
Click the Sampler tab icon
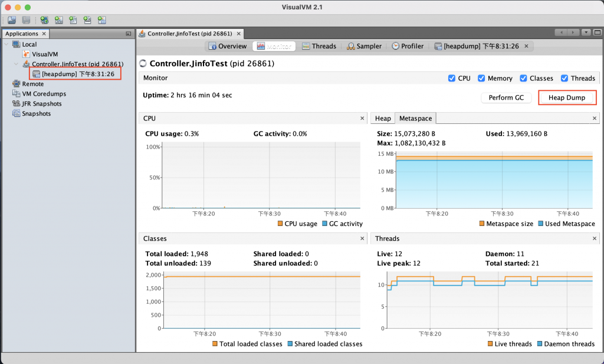point(350,46)
